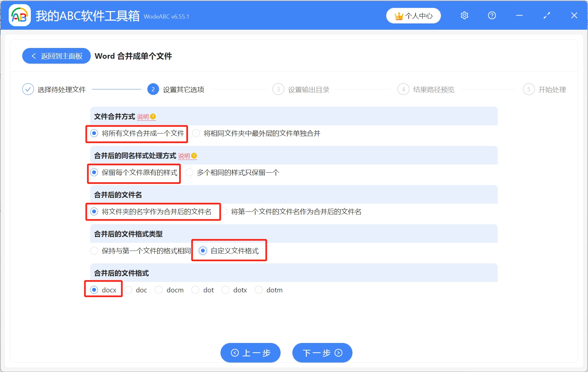
Task: Toggle fullscreen with the diagonal arrows icon
Action: point(547,15)
